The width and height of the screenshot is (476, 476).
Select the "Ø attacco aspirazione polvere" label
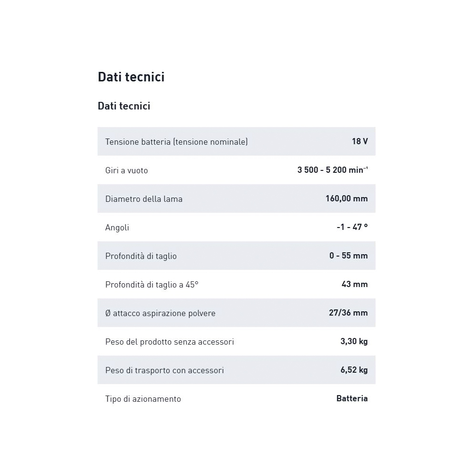tap(160, 313)
